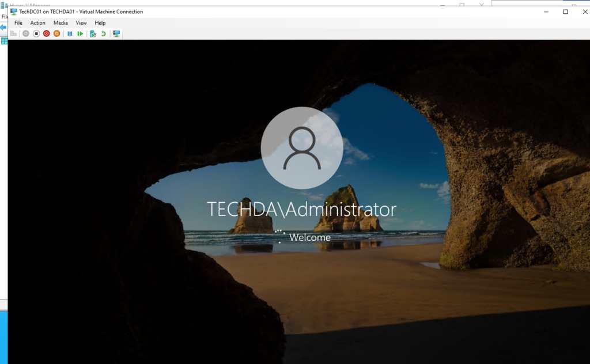Open the View menu

(x=81, y=23)
